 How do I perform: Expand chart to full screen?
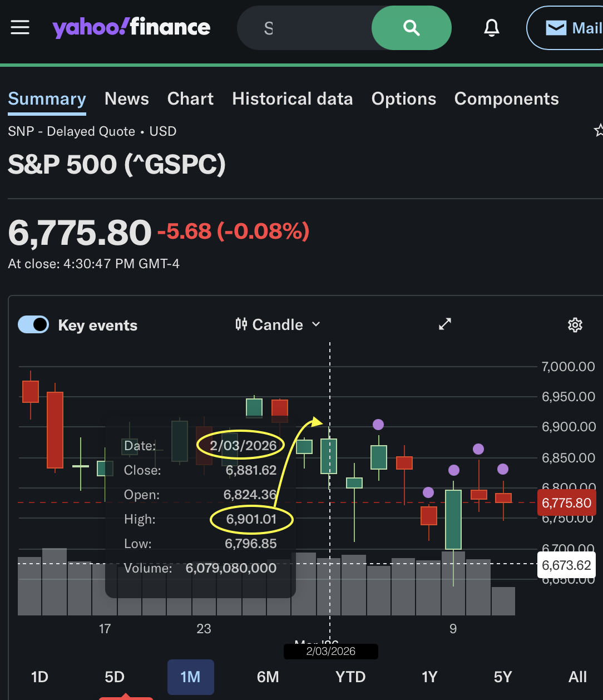pos(445,324)
